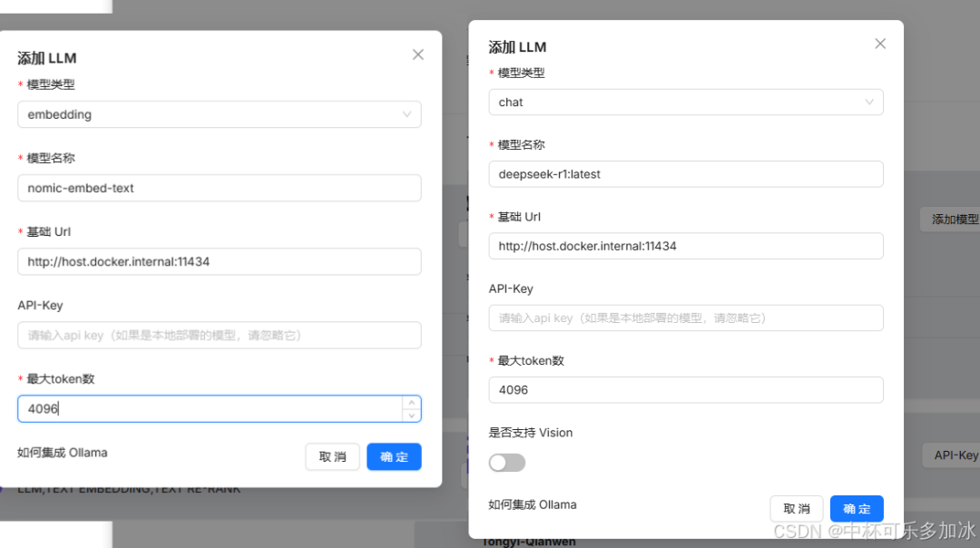Viewport: 980px width, 548px height.
Task: Increase max tokens with the up stepper arrow
Action: click(412, 402)
